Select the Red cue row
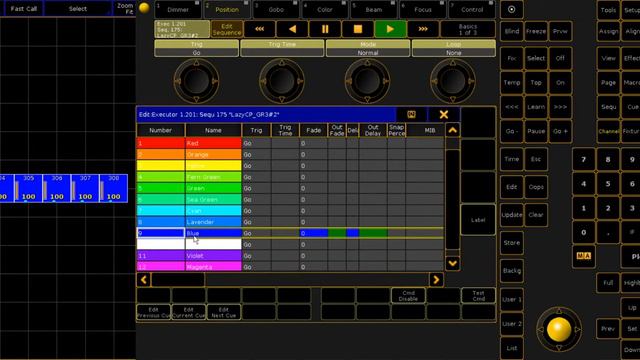The width and height of the screenshot is (640, 360). pos(290,143)
